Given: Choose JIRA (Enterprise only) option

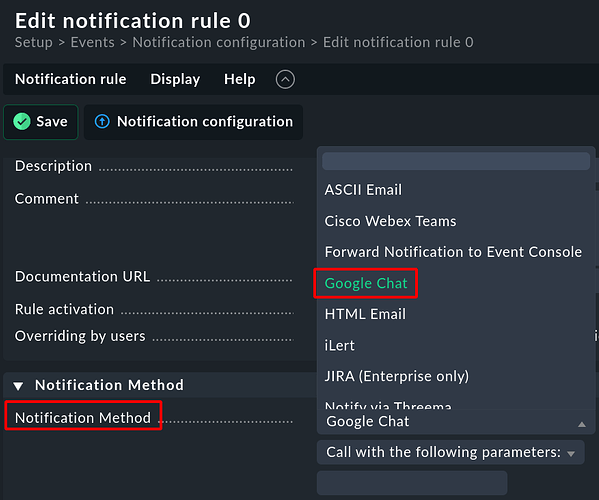Looking at the screenshot, I should point(397,376).
